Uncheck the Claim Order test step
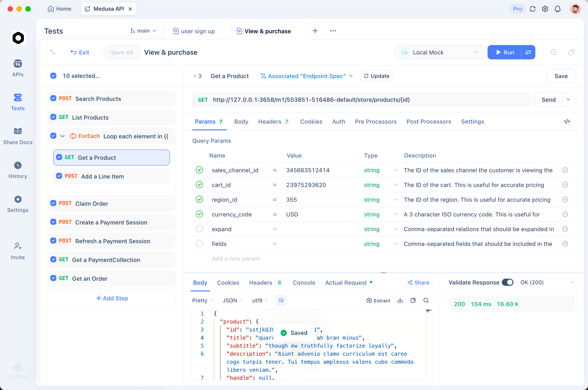Image resolution: width=588 pixels, height=390 pixels. coord(53,203)
